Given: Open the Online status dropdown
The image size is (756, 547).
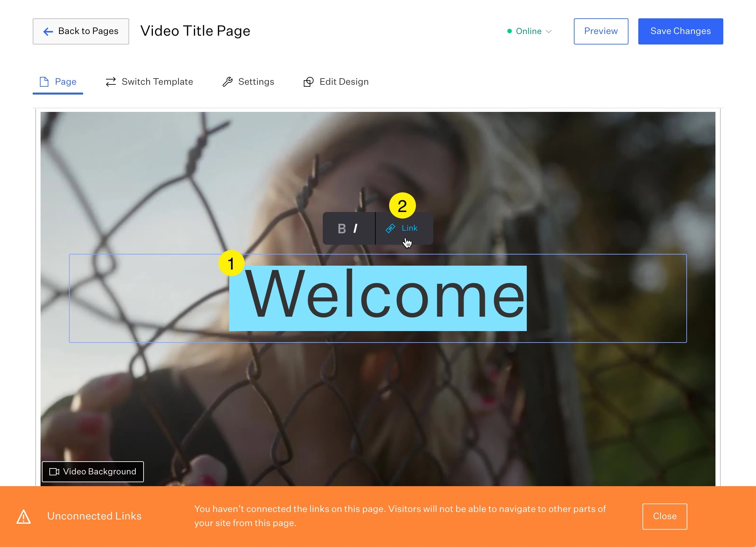Looking at the screenshot, I should tap(530, 31).
